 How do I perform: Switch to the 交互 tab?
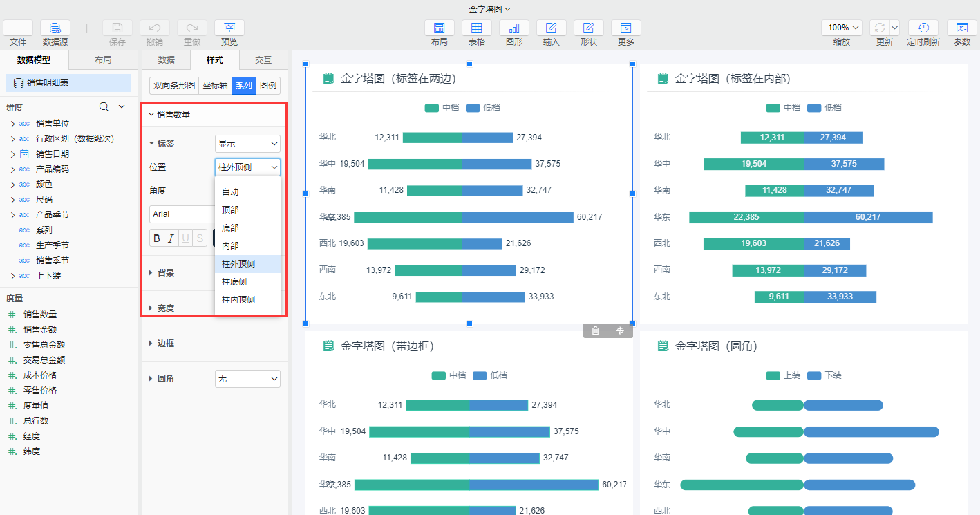(263, 60)
